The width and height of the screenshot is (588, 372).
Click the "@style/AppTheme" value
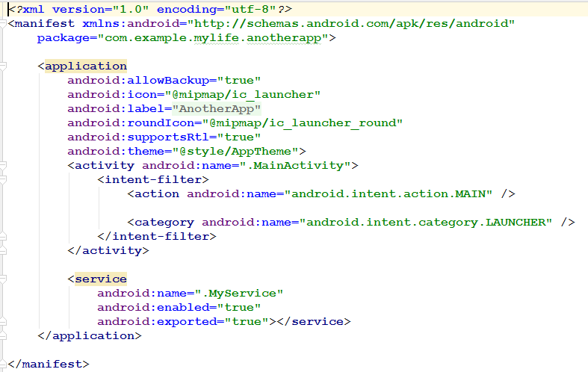235,152
